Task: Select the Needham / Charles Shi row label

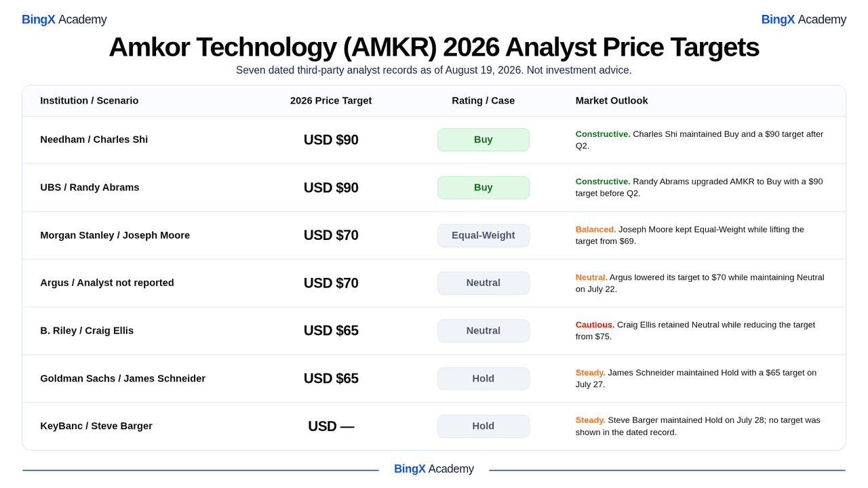Action: (x=94, y=140)
